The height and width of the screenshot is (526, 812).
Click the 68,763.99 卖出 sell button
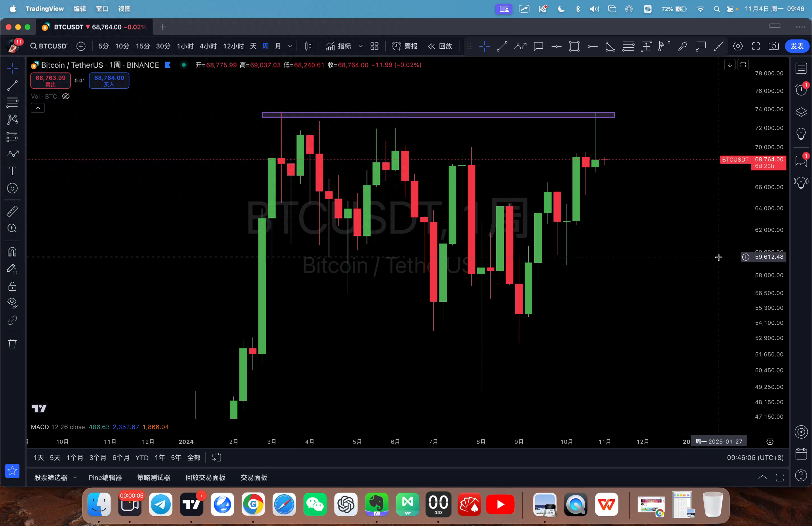50,81
